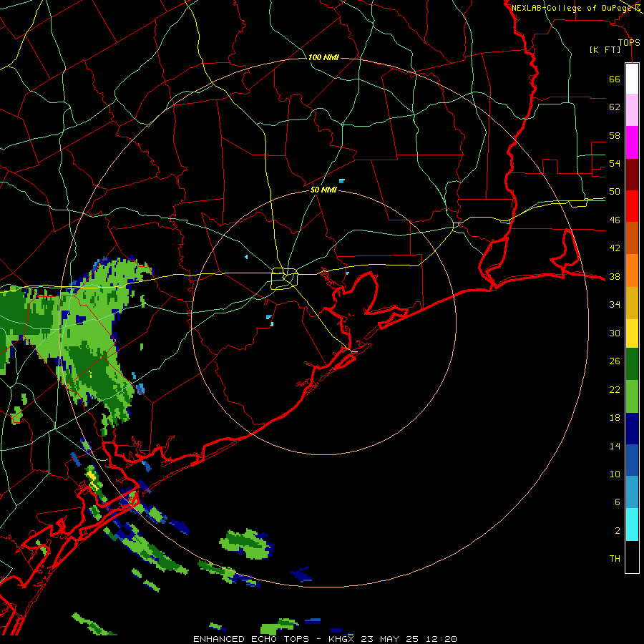Click the '54' scale label
Viewport: 644px width, 644px height.
615,163
